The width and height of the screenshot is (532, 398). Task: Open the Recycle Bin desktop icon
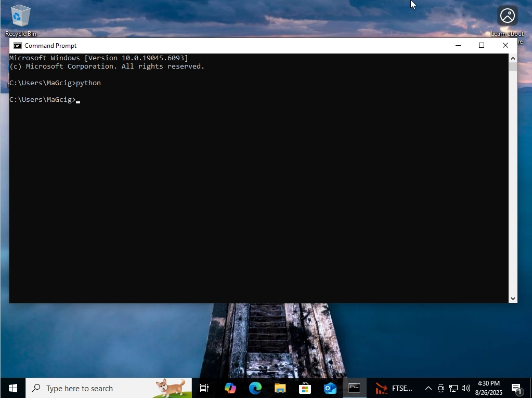[x=20, y=20]
